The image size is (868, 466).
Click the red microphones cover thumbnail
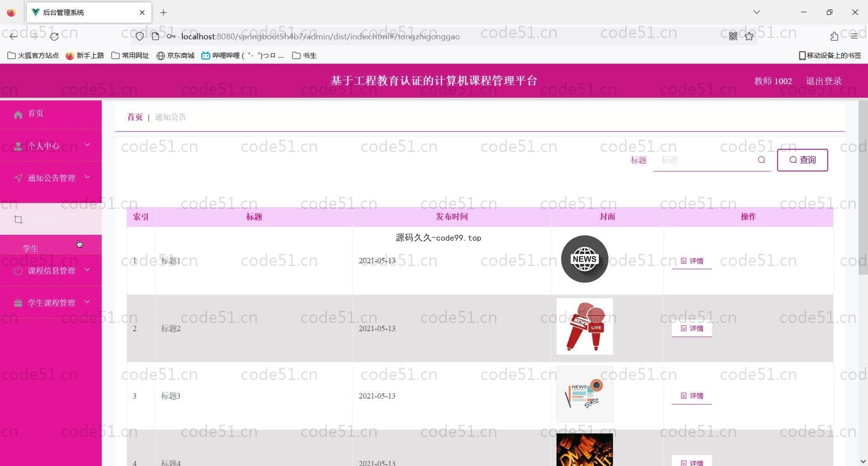click(x=585, y=326)
